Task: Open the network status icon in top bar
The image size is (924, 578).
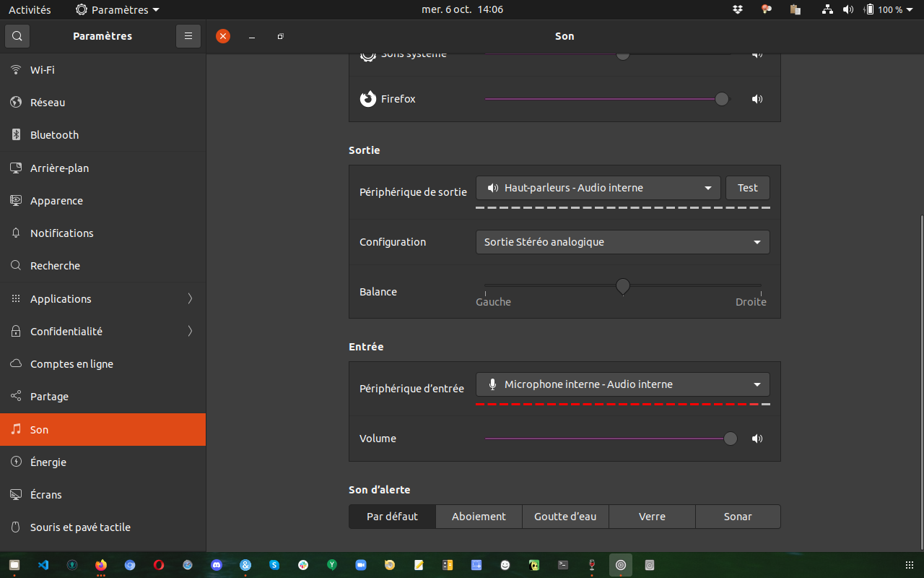Action: point(827,9)
